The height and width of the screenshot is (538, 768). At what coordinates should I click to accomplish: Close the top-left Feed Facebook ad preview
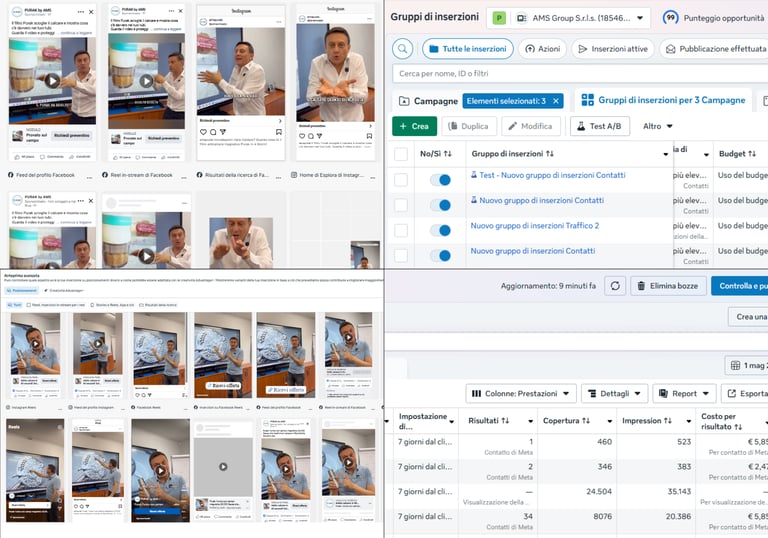click(x=91, y=11)
